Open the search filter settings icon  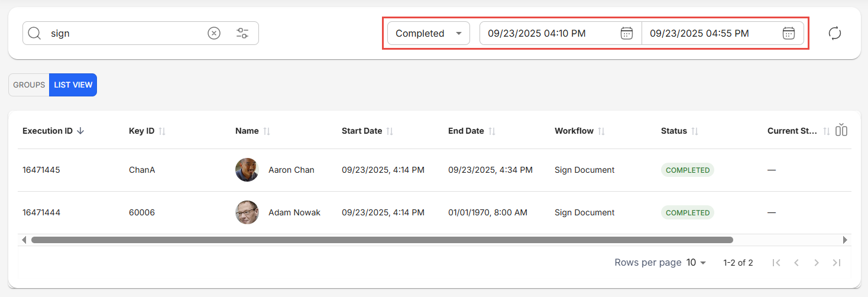click(x=242, y=33)
